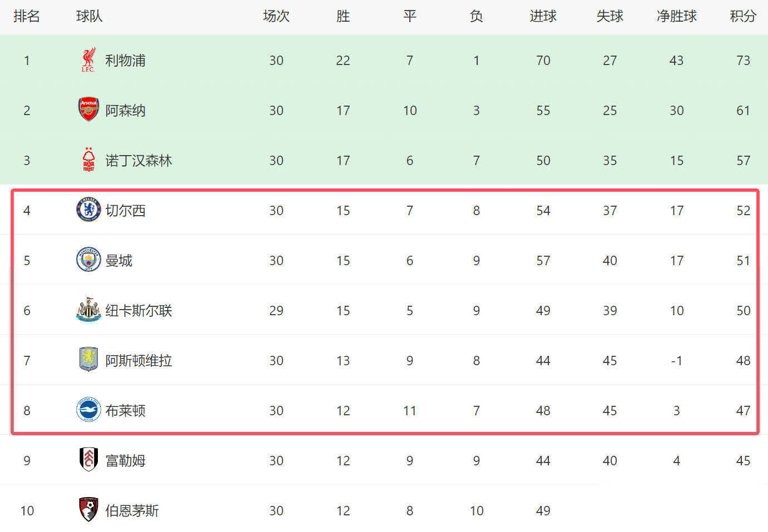The height and width of the screenshot is (532, 768).
Task: Open the 纽卡斯尔联 team name
Action: [x=139, y=311]
